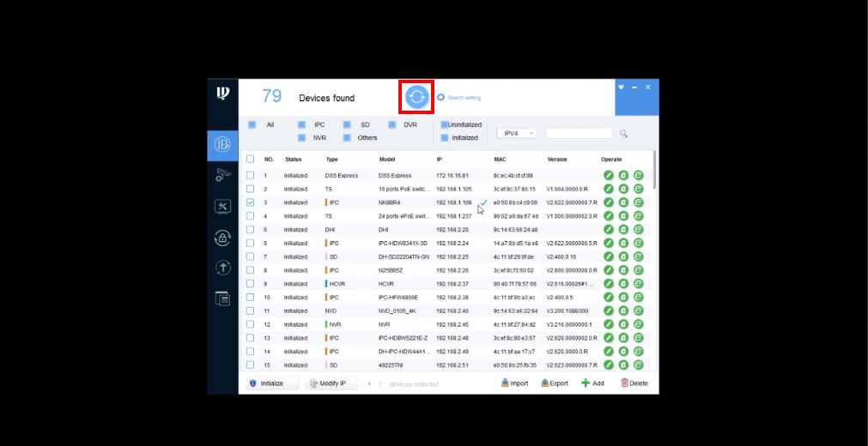The height and width of the screenshot is (446, 868).
Task: Uncheck the row 3 NK8BR4 checkbox
Action: coord(250,202)
